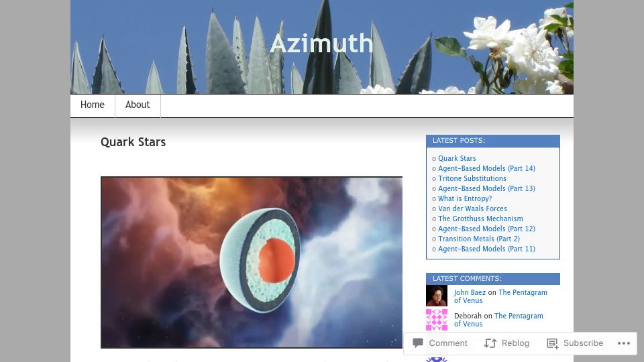Click the Quark Stars post heading
The height and width of the screenshot is (362, 644).
pos(133,142)
